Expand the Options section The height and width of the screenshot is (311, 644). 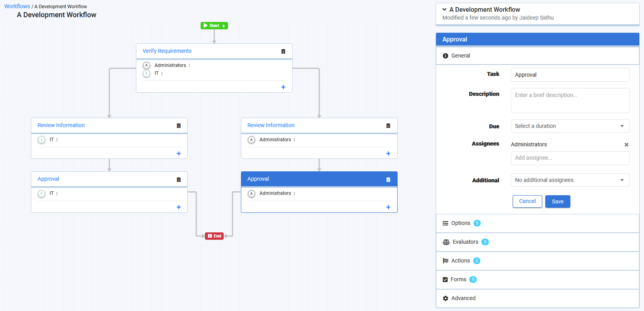click(x=537, y=223)
